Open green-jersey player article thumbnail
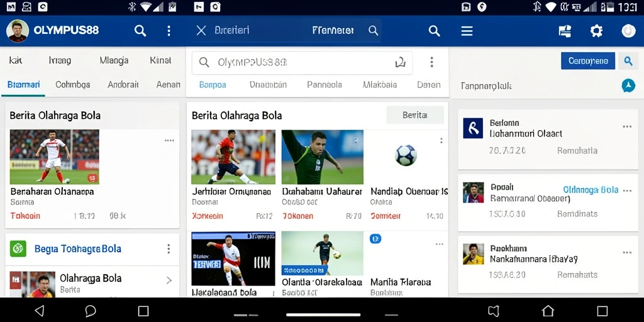Image resolution: width=644 pixels, height=322 pixels. [x=323, y=157]
